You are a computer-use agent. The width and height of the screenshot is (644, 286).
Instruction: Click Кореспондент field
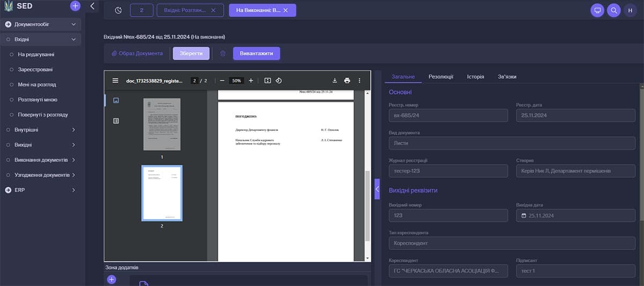pos(448,270)
